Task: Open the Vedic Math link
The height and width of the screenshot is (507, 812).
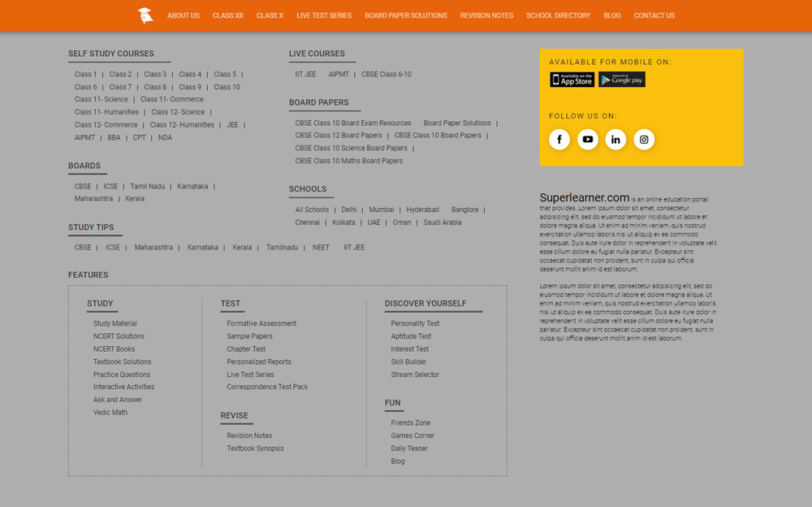Action: (x=110, y=412)
